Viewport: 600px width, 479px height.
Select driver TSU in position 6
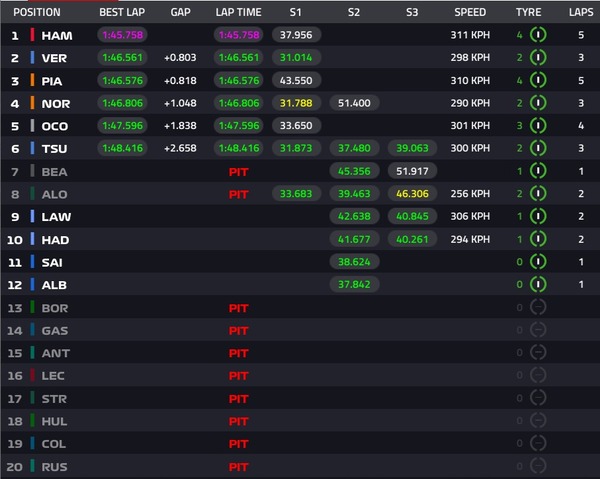pos(54,149)
